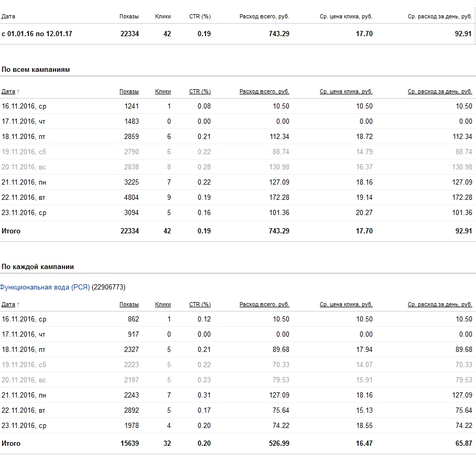The width and height of the screenshot is (476, 461).
Task: Sort Функциональная вода table by Расход всего
Action: tap(264, 305)
